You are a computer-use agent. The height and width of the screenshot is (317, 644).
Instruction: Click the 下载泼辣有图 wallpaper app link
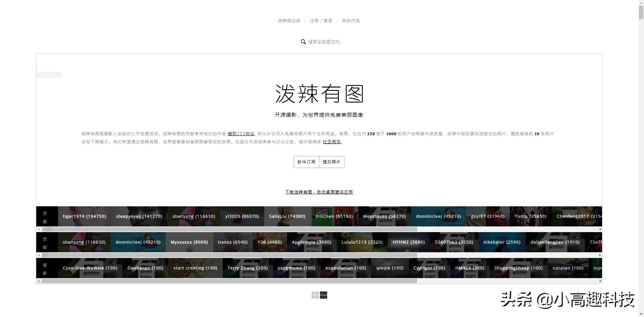(x=319, y=192)
